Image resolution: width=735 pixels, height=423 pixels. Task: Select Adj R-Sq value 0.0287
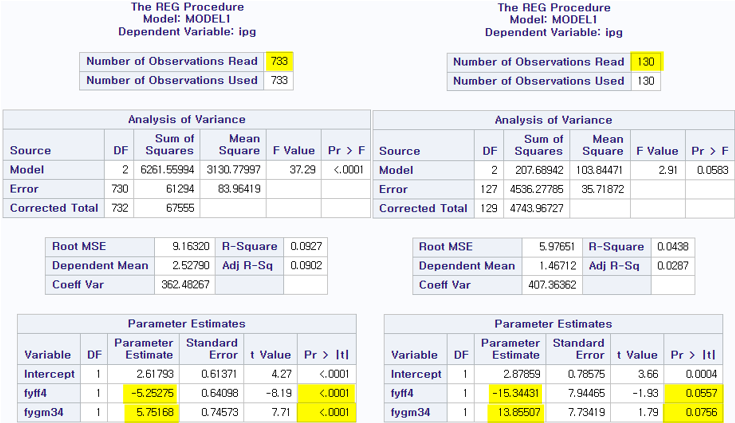click(673, 266)
